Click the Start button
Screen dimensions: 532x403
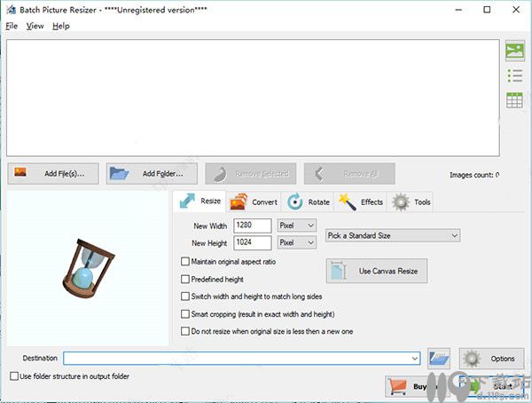point(492,386)
